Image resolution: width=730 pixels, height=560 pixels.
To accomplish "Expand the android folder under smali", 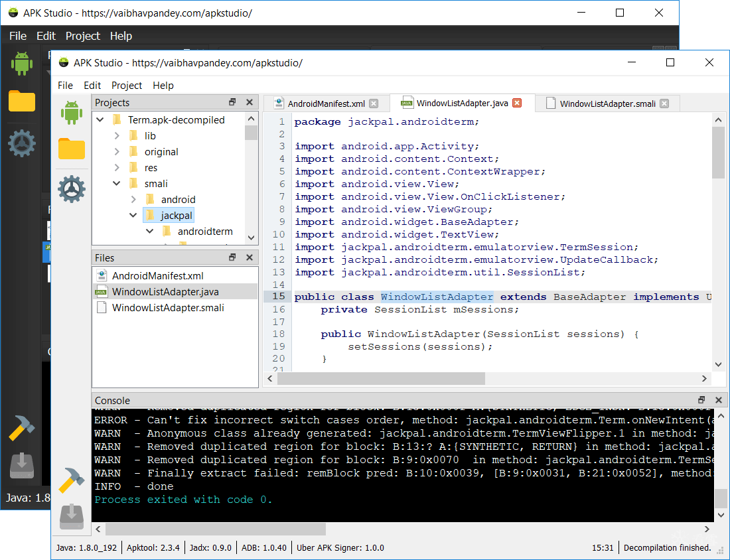I will point(133,200).
